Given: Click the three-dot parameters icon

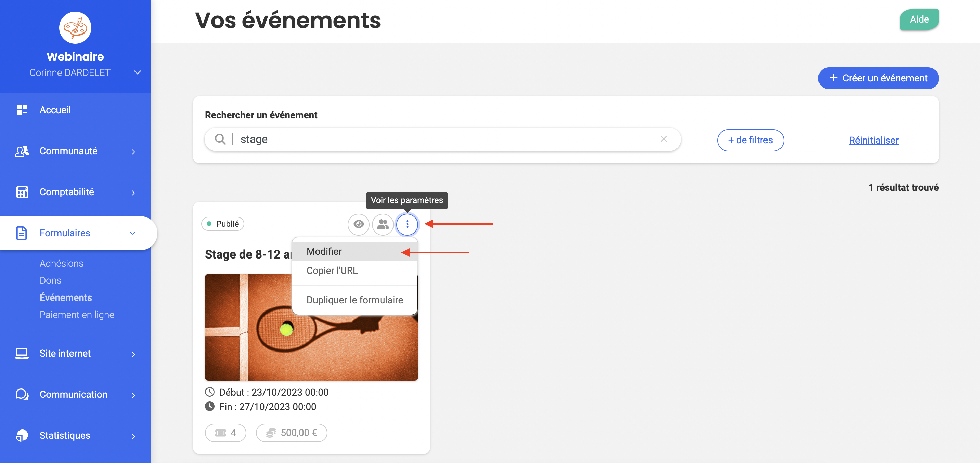Looking at the screenshot, I should pyautogui.click(x=407, y=224).
